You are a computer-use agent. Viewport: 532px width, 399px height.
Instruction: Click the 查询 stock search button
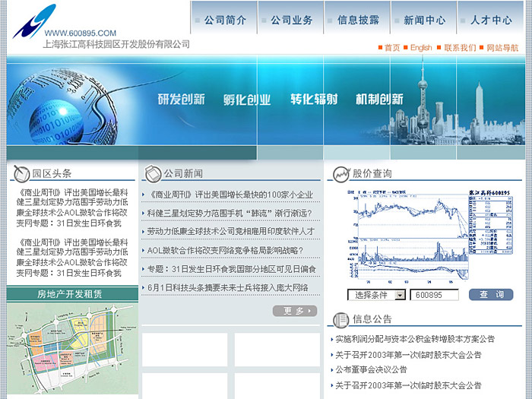pyautogui.click(x=491, y=295)
